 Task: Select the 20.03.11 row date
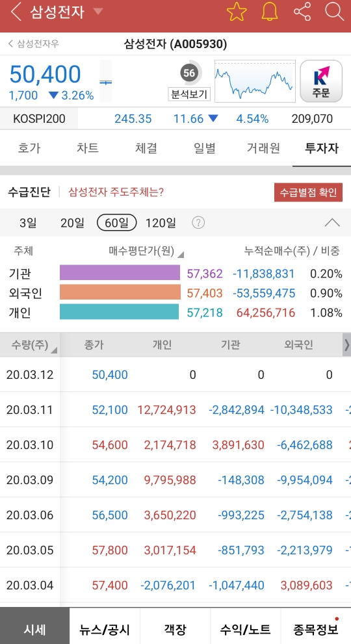[30, 409]
